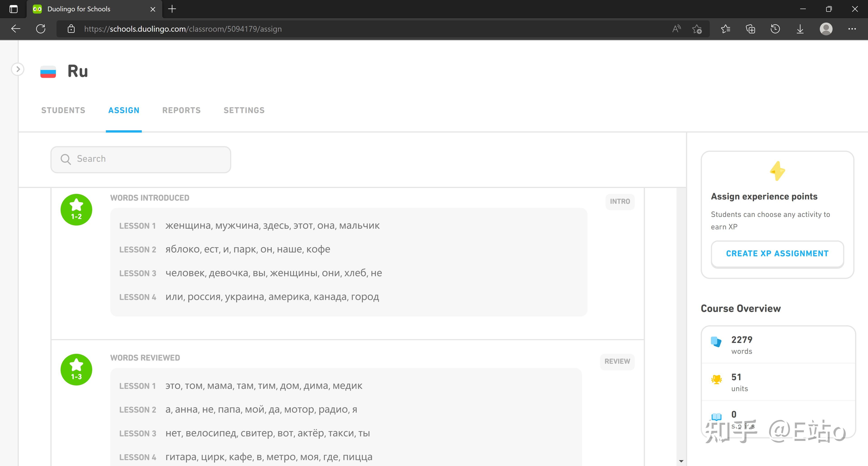Open the browser collections icon

750,29
